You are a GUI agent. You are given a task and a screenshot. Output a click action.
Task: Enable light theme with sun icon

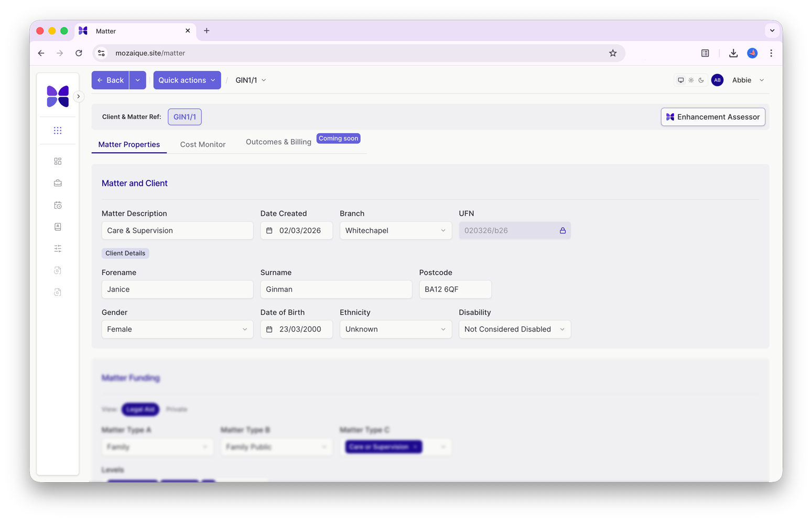click(x=691, y=80)
